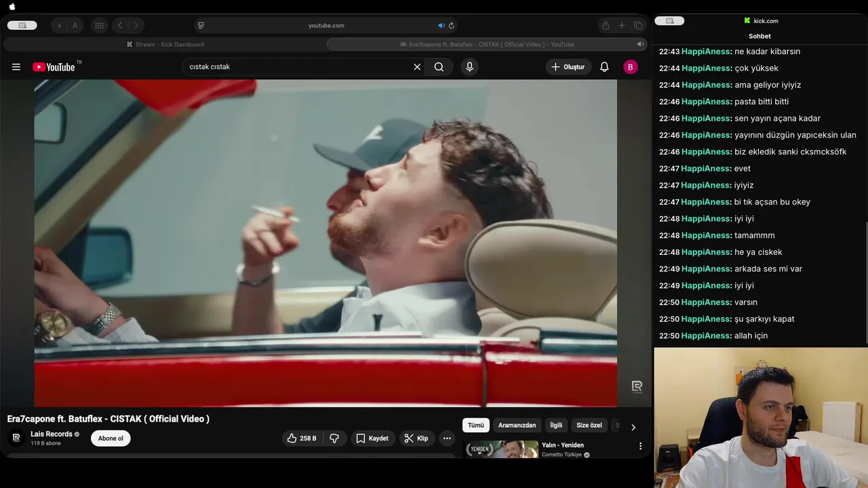The image size is (868, 488).
Task: Open Safari page reader icon
Action: pyautogui.click(x=201, y=26)
